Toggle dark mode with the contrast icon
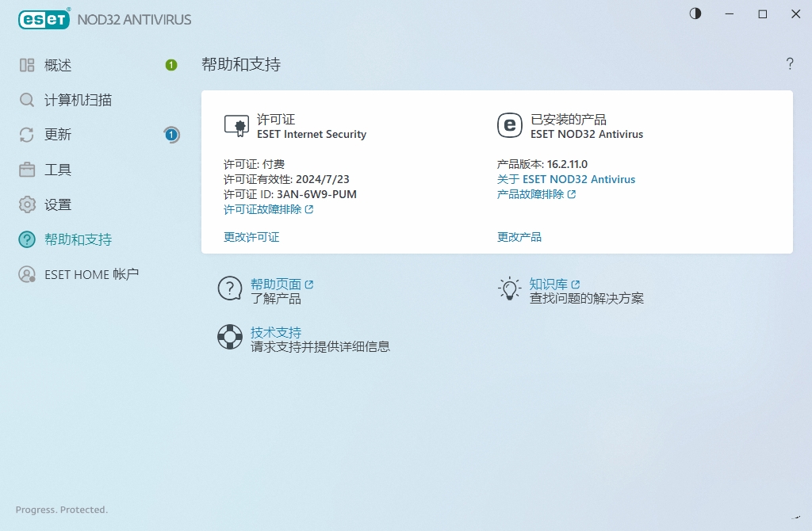Screen dimensions: 812x531 pyautogui.click(x=695, y=13)
